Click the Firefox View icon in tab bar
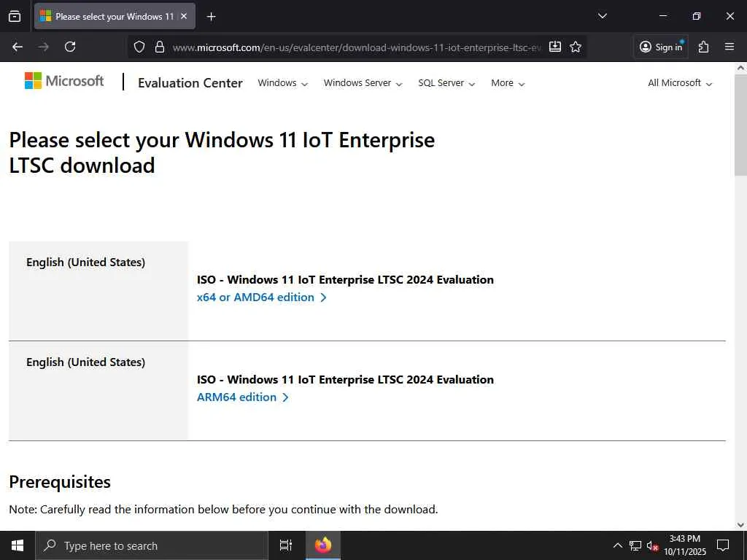The width and height of the screenshot is (747, 560). click(15, 16)
